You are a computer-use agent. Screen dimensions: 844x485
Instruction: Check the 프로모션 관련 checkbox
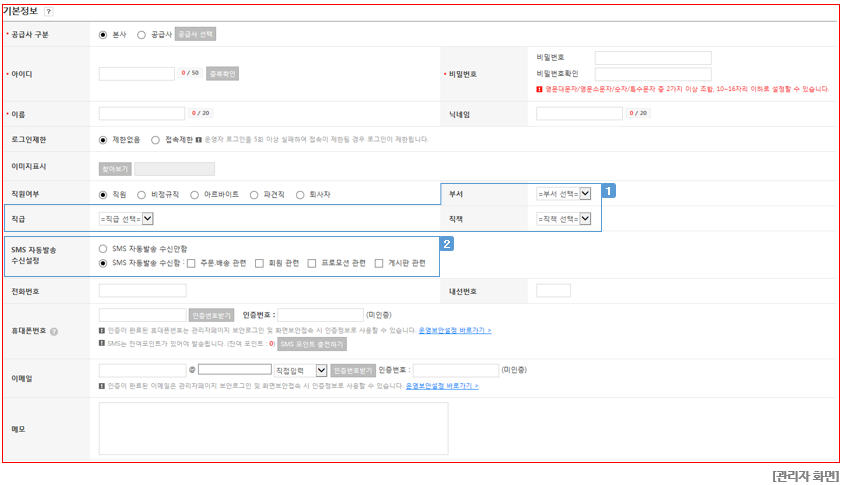point(312,263)
